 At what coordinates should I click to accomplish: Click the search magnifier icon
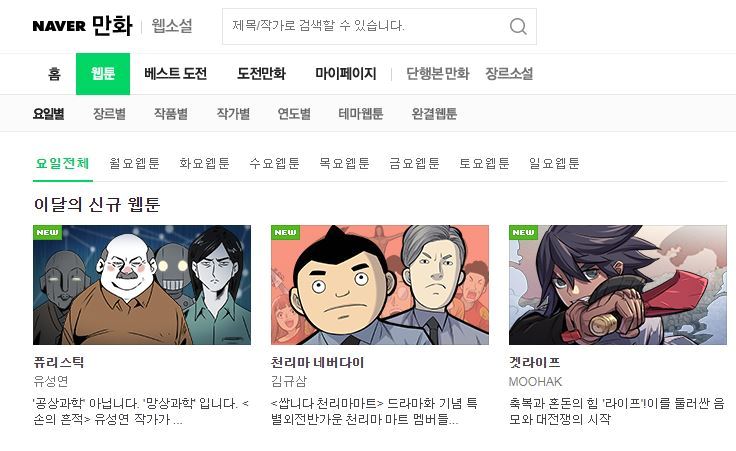(x=518, y=26)
